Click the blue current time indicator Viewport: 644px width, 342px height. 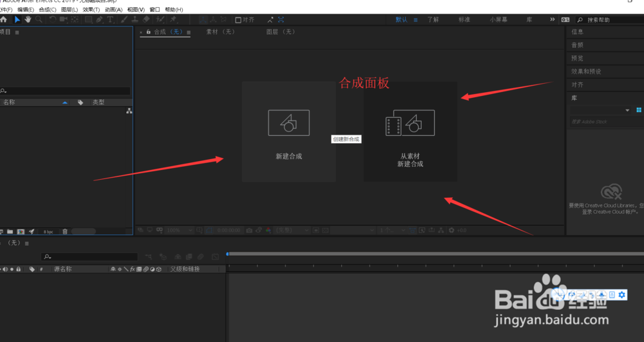[227, 254]
